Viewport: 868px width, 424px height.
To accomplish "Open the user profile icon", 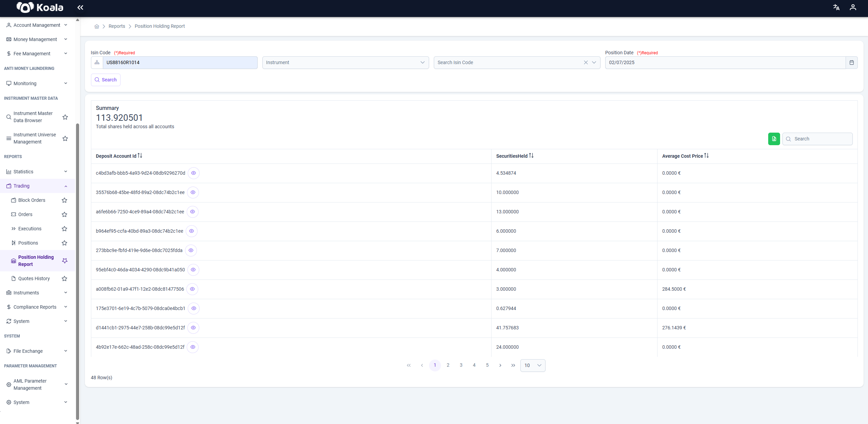I will click(x=853, y=7).
